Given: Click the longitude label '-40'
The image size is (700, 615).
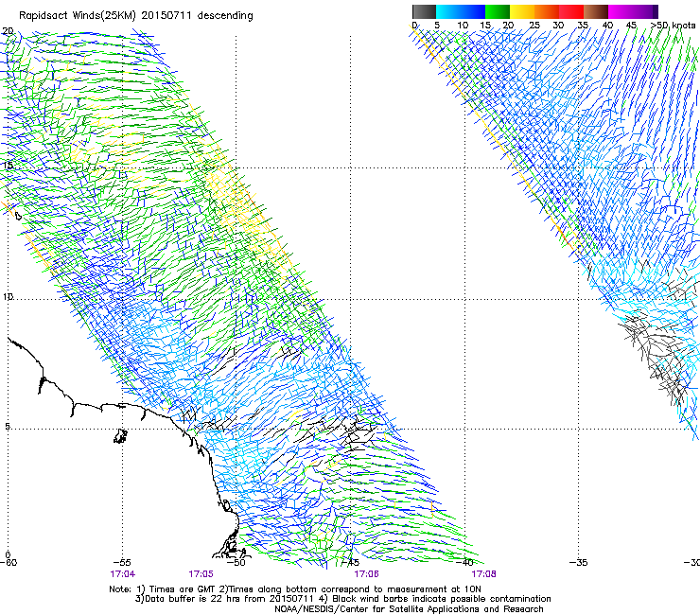Looking at the screenshot, I should pyautogui.click(x=464, y=562).
